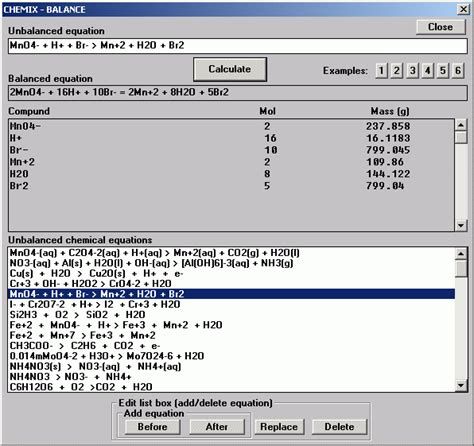Select the CH3COO- equation in the list
Viewport: 474px width, 446px height.
pyautogui.click(x=231, y=346)
